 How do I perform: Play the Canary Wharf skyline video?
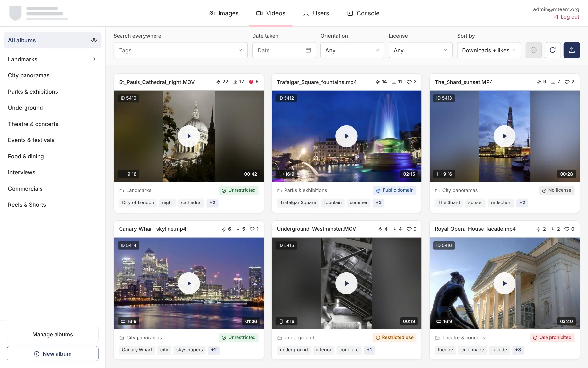[x=189, y=283]
